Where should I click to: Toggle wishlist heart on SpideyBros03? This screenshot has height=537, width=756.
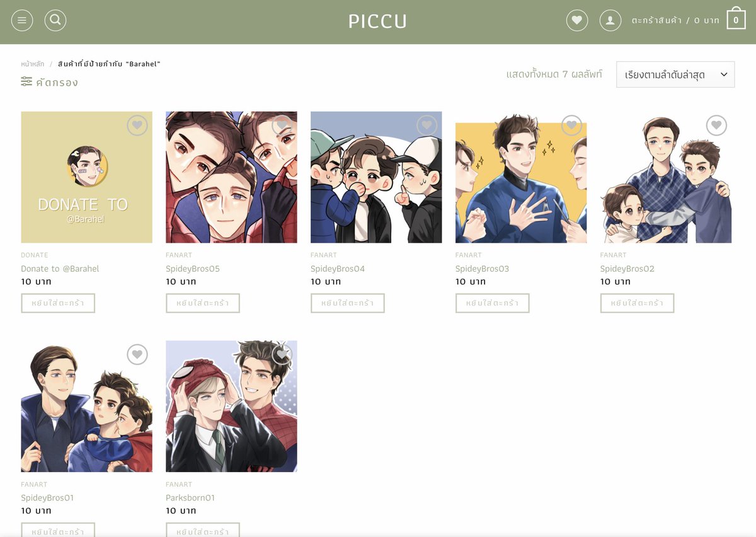[572, 125]
